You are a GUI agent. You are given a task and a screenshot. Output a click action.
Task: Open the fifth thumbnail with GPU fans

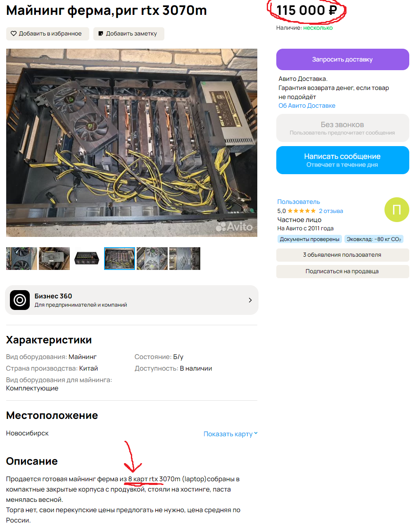(152, 258)
